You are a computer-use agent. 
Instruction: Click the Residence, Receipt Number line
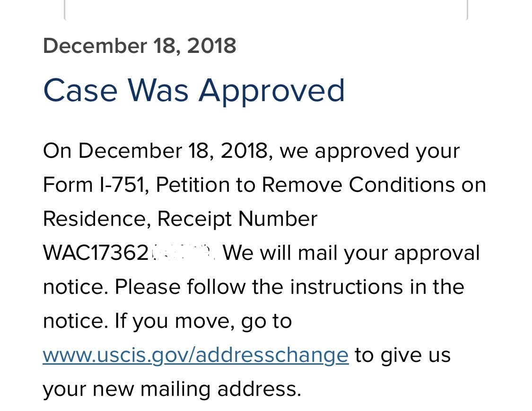pos(180,219)
